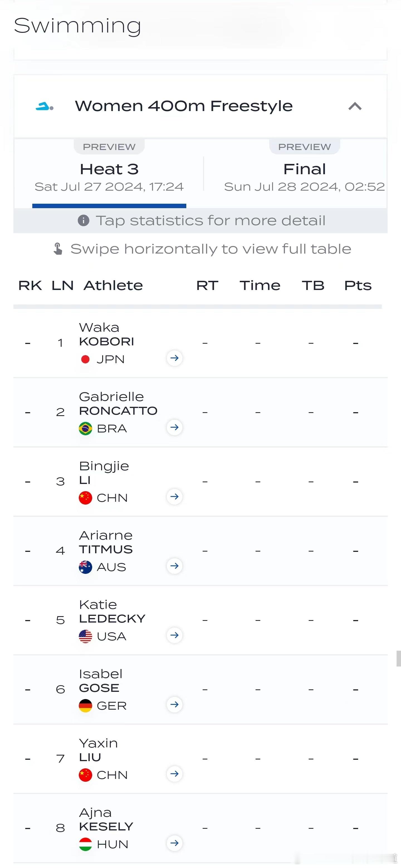This screenshot has height=868, width=401.
Task: Open Ariarne Titmus profile arrow
Action: (174, 566)
